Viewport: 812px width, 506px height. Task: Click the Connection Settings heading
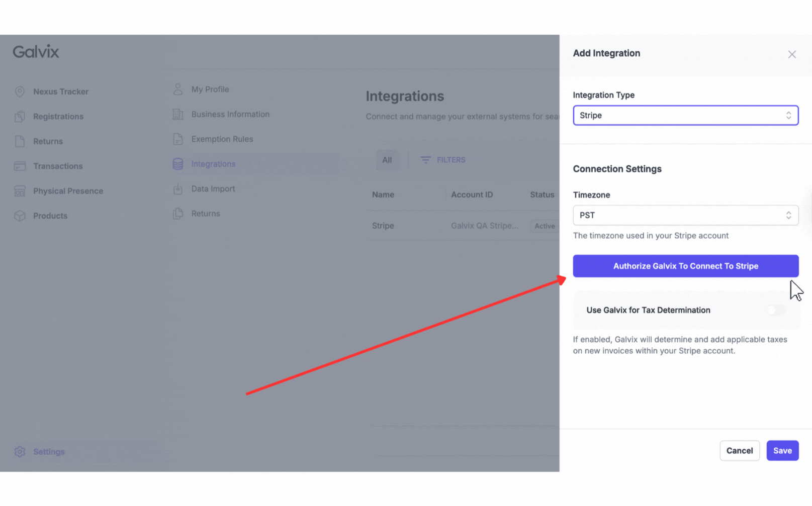pyautogui.click(x=617, y=169)
